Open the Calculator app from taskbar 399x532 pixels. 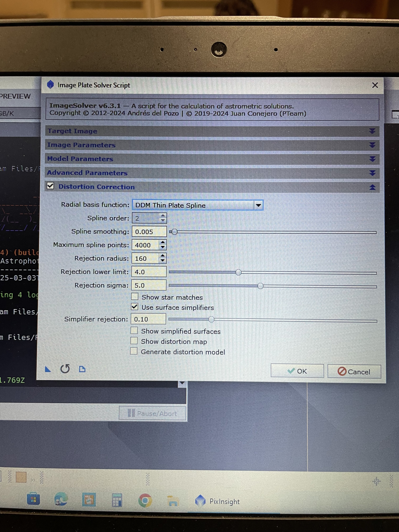coord(117,500)
